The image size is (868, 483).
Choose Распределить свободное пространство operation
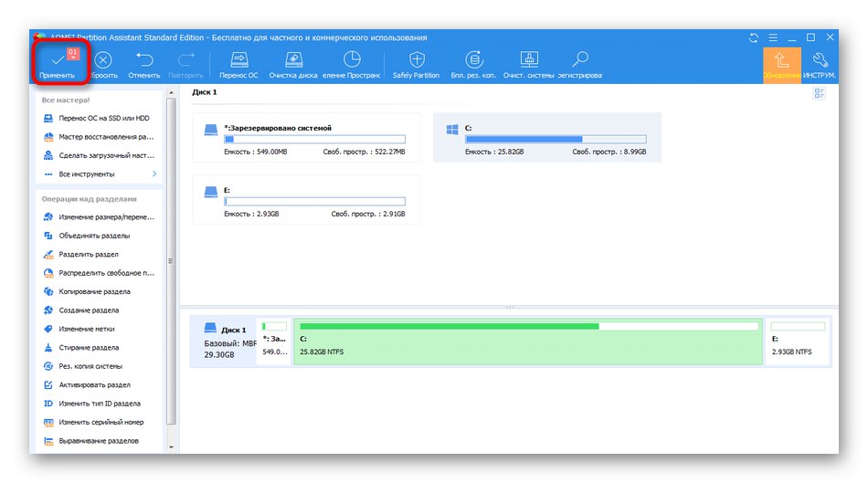coord(98,273)
